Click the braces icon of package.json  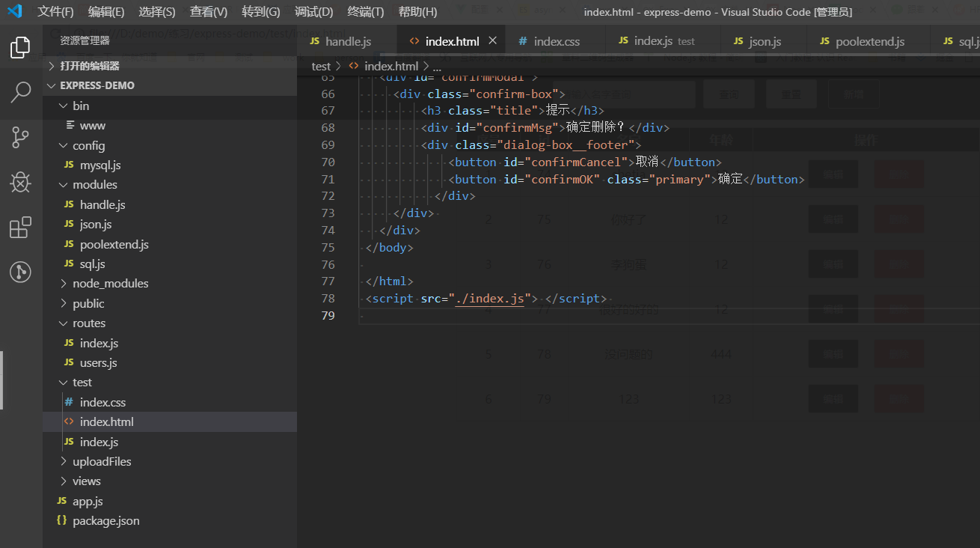(x=61, y=520)
